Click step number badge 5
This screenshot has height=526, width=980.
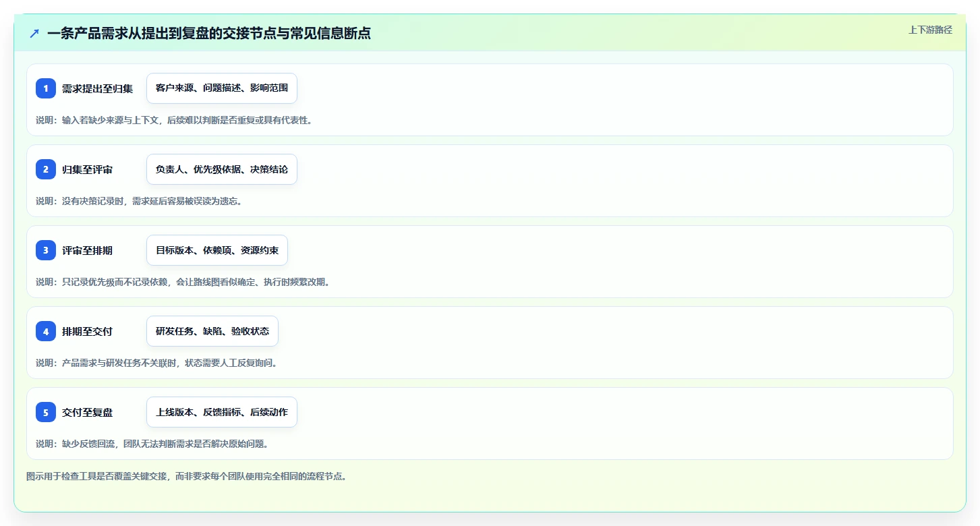point(46,412)
